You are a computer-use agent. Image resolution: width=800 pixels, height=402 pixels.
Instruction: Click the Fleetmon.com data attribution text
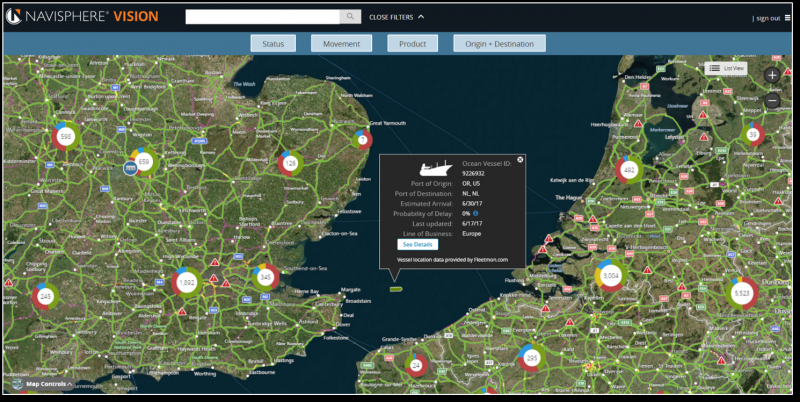(453, 260)
